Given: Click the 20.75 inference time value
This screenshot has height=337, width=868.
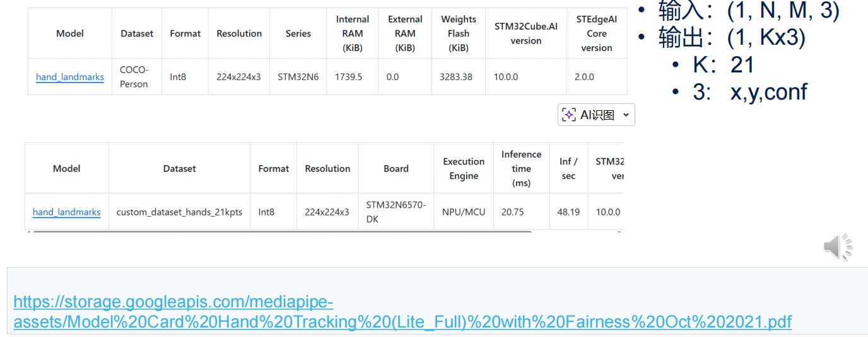Looking at the screenshot, I should (x=513, y=212).
